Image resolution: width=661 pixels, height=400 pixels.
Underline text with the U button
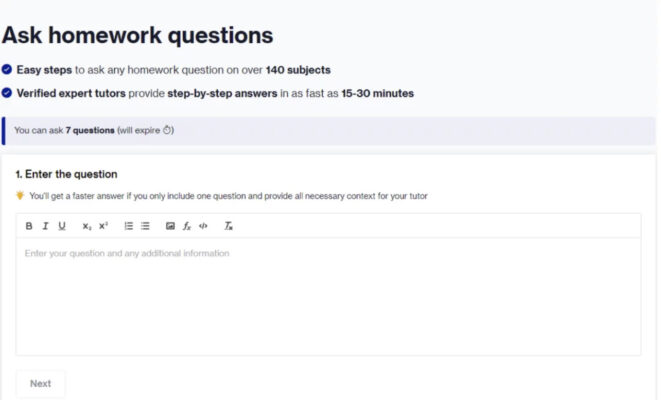(62, 226)
